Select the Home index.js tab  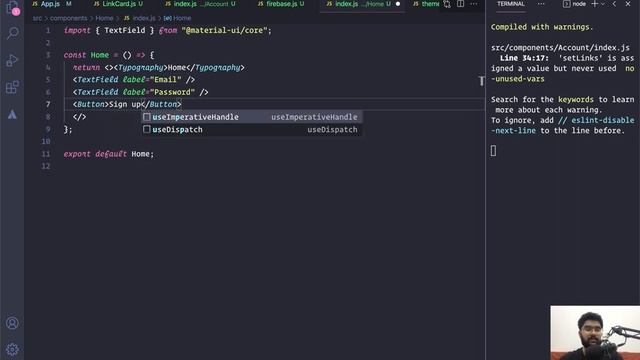361,4
